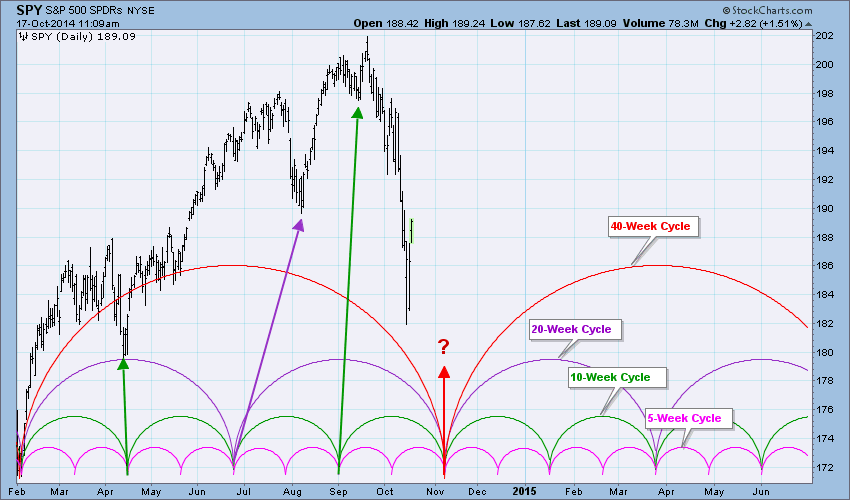This screenshot has height=500, width=850.
Task: Click the Low 187.62 value
Action: (x=520, y=23)
